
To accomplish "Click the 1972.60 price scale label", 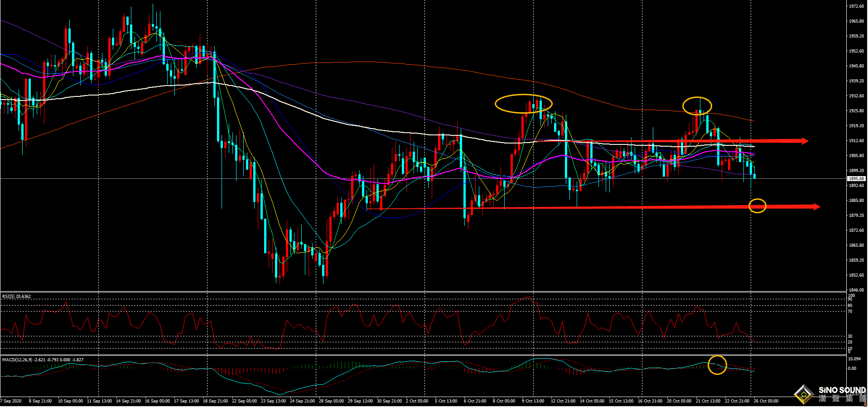I will pos(856,6).
